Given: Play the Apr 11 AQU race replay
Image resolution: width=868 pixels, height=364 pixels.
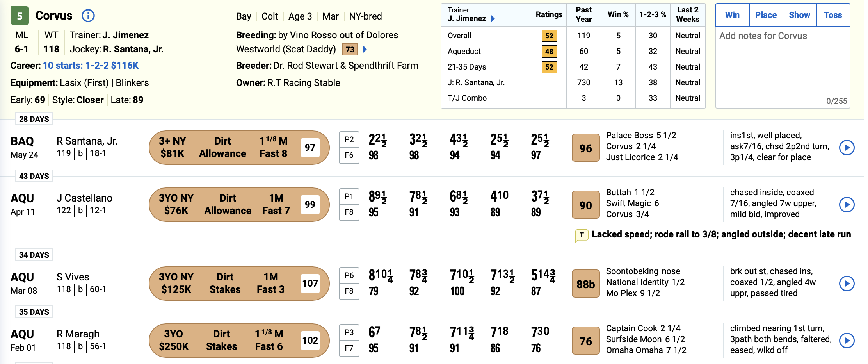Looking at the screenshot, I should [847, 205].
